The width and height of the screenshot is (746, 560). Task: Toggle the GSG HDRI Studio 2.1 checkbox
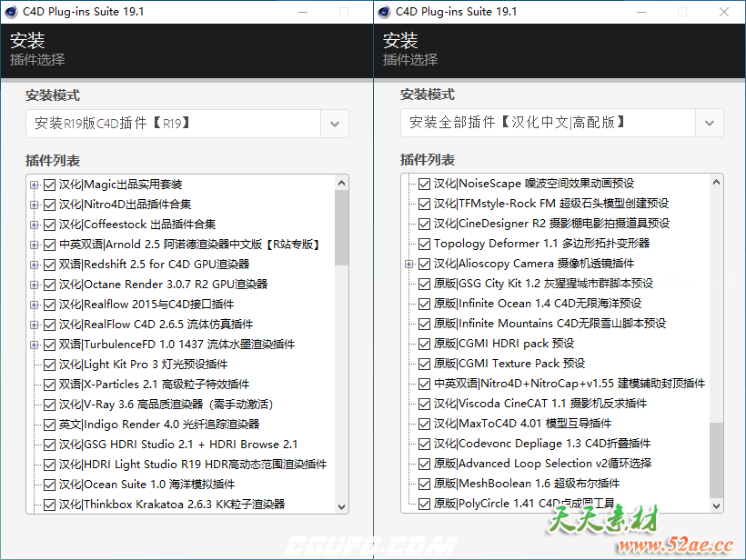(49, 445)
